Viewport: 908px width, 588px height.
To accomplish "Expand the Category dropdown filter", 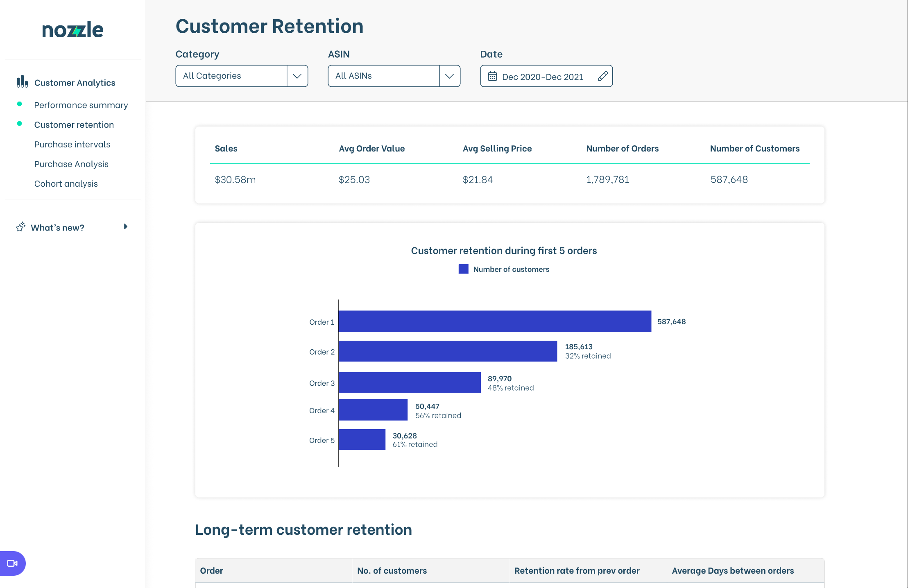I will [297, 76].
